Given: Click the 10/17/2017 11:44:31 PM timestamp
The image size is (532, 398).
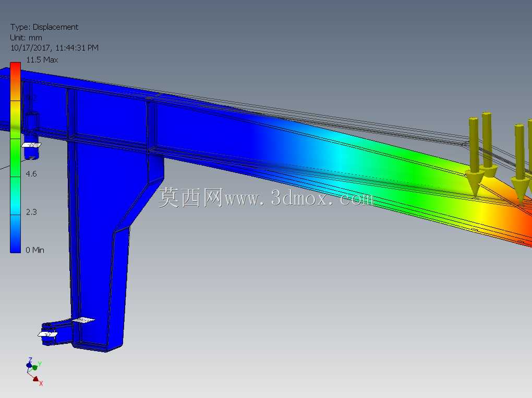Looking at the screenshot, I should click(54, 48).
